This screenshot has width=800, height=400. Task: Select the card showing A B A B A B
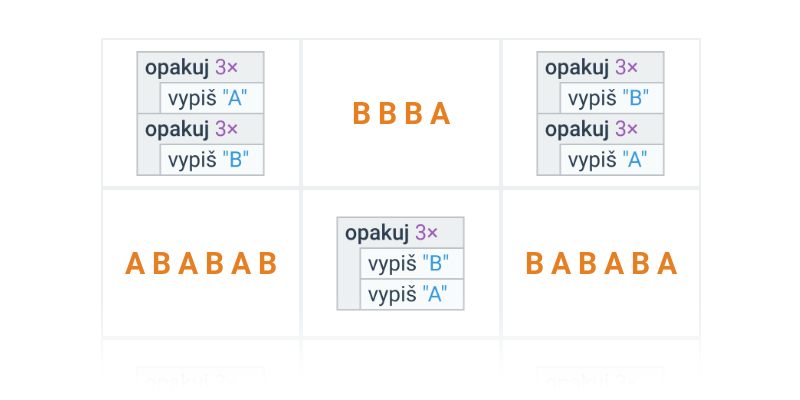pos(201,263)
